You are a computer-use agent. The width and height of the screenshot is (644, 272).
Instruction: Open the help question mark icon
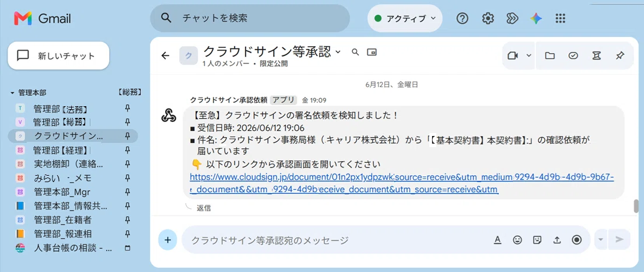pyautogui.click(x=463, y=18)
